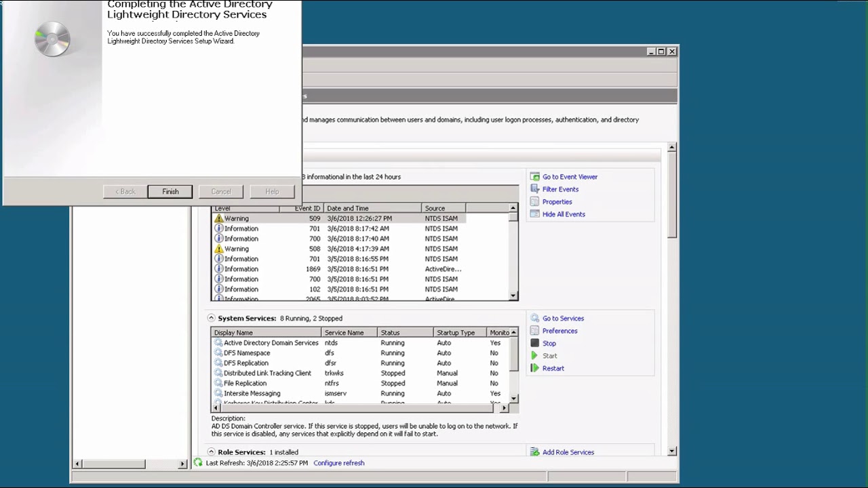Restart the service via Restart link
The image size is (868, 488).
tap(553, 369)
